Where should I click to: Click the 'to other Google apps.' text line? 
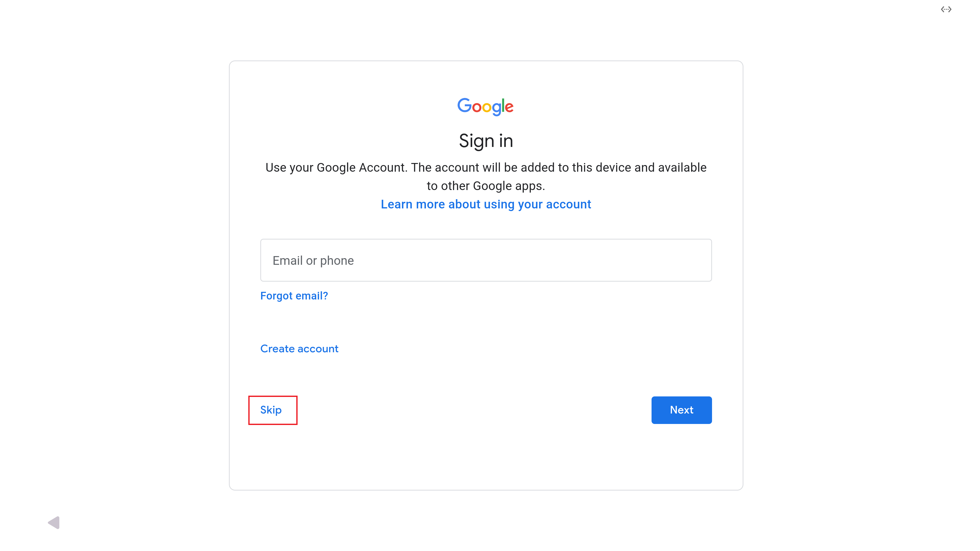pyautogui.click(x=486, y=186)
